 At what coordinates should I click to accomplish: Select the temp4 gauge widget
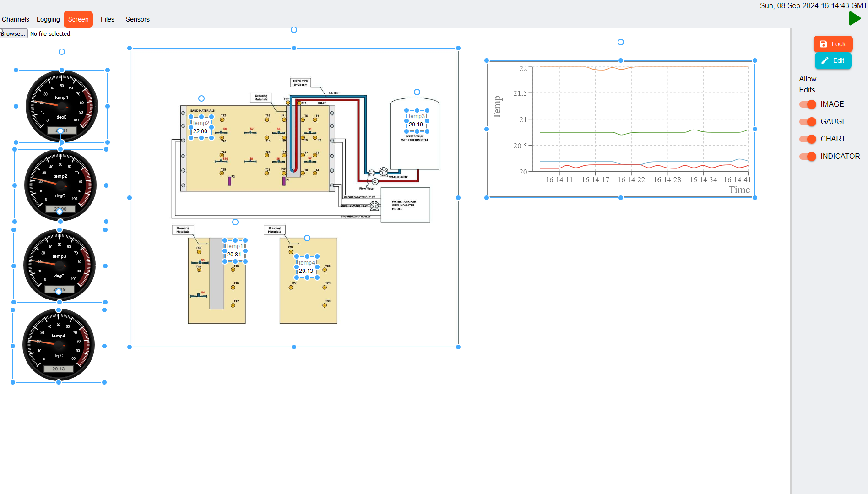click(59, 346)
